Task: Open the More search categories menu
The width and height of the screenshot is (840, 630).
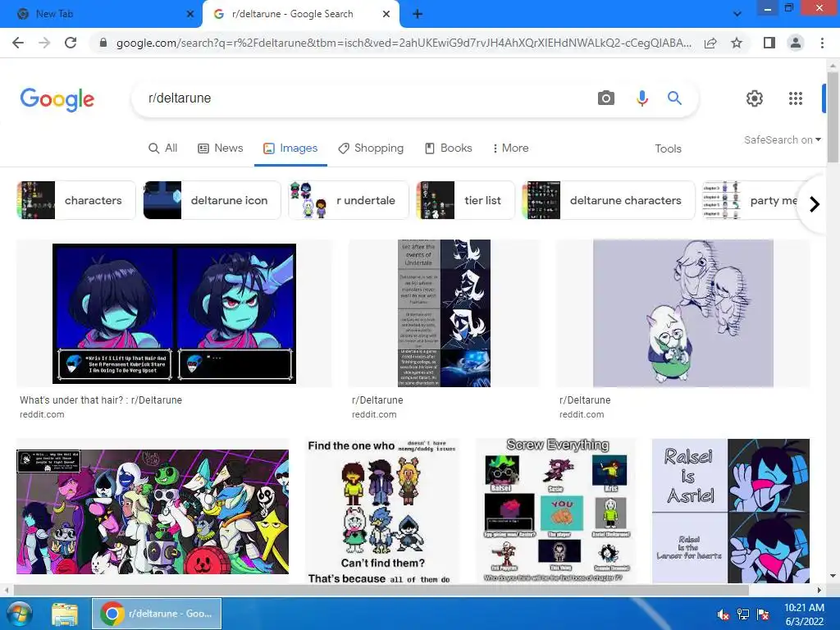Action: pyautogui.click(x=510, y=148)
